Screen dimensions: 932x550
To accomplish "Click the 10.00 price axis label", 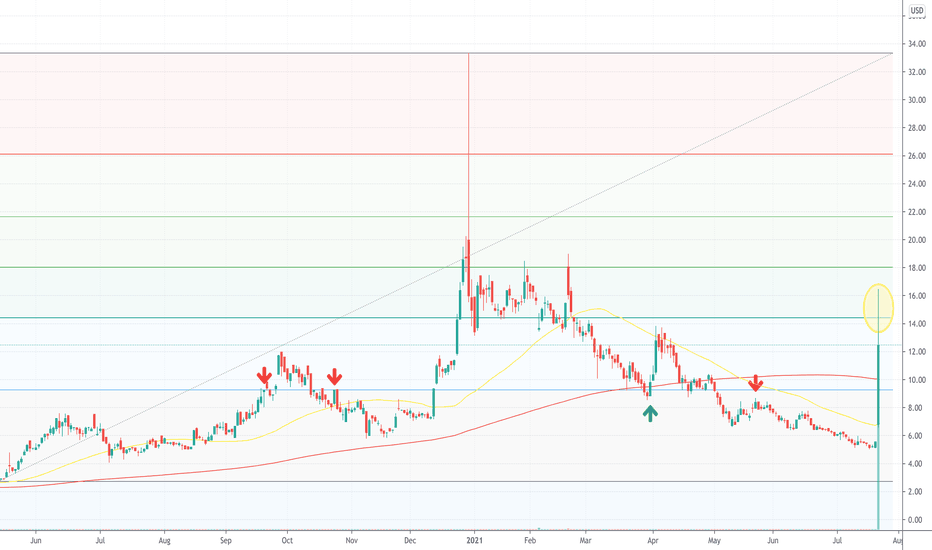I will [x=917, y=380].
